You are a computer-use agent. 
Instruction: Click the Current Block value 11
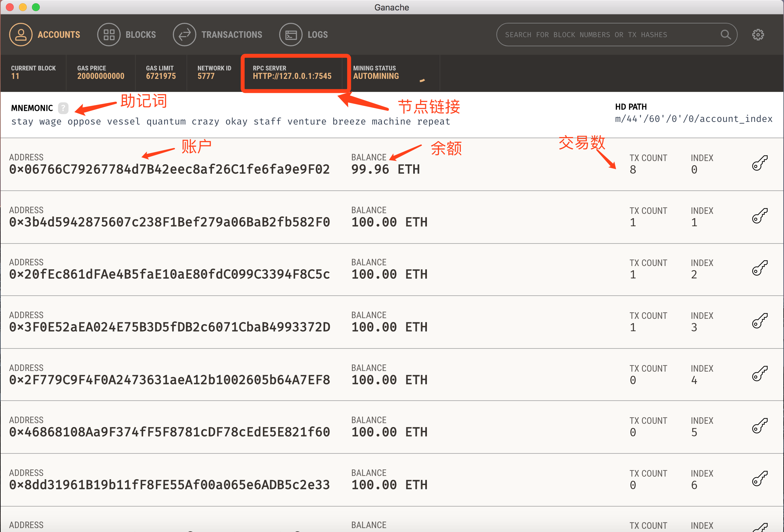15,76
